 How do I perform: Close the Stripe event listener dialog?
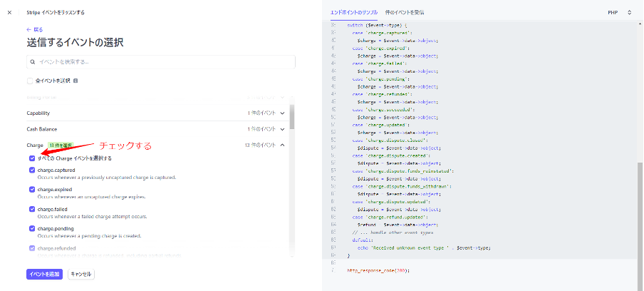pyautogui.click(x=9, y=12)
